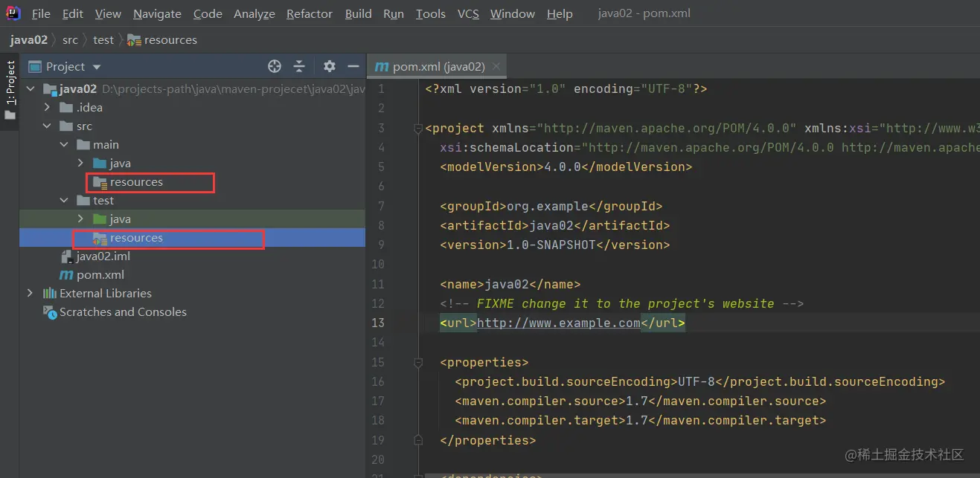This screenshot has width=980, height=478.
Task: Click the blue main java source folder icon
Action: [x=100, y=164]
